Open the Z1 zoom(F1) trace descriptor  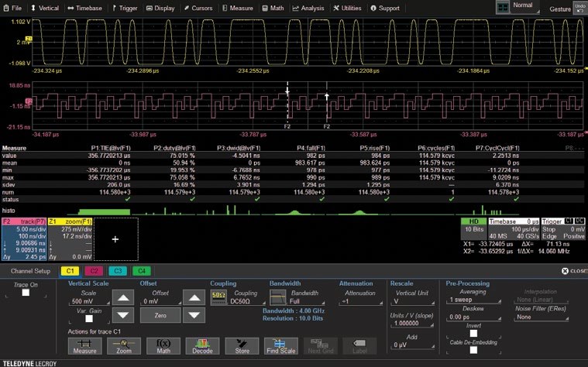point(70,239)
